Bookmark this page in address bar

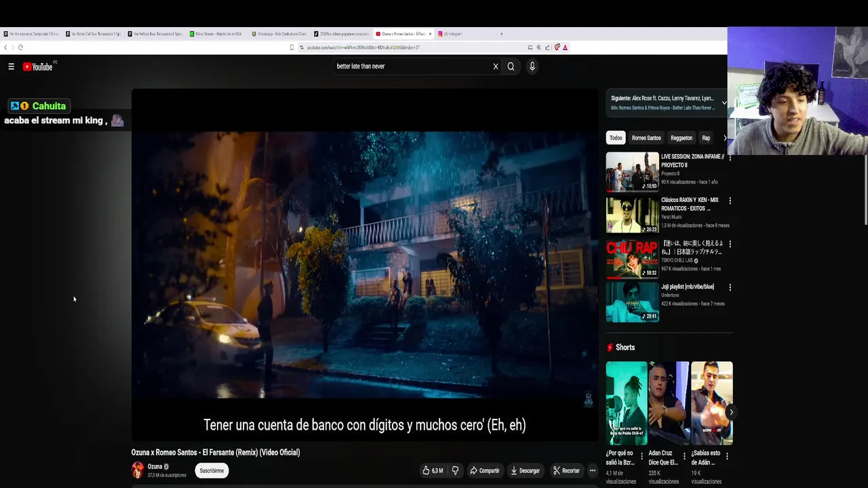coord(292,47)
